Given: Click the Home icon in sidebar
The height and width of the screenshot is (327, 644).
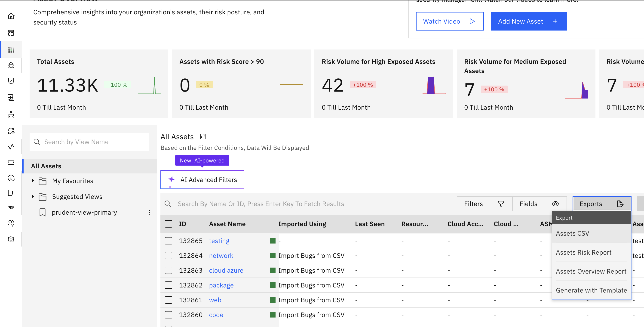Looking at the screenshot, I should tap(11, 16).
